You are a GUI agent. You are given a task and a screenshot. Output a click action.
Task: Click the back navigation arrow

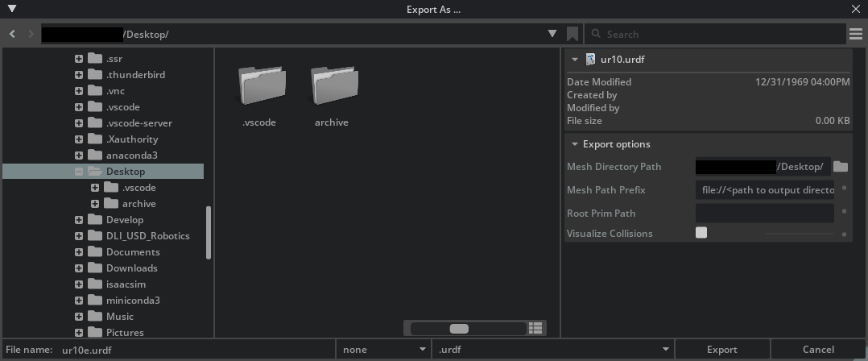[x=13, y=34]
